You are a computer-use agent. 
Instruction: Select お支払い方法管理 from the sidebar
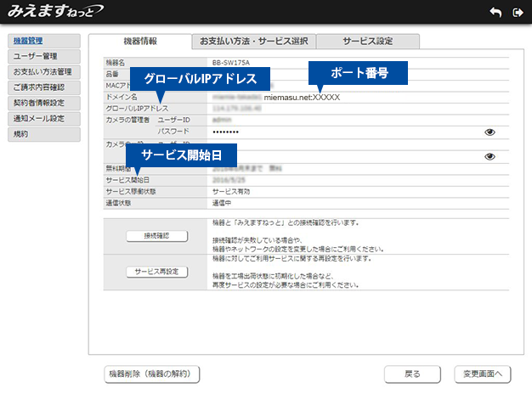pyautogui.click(x=44, y=71)
